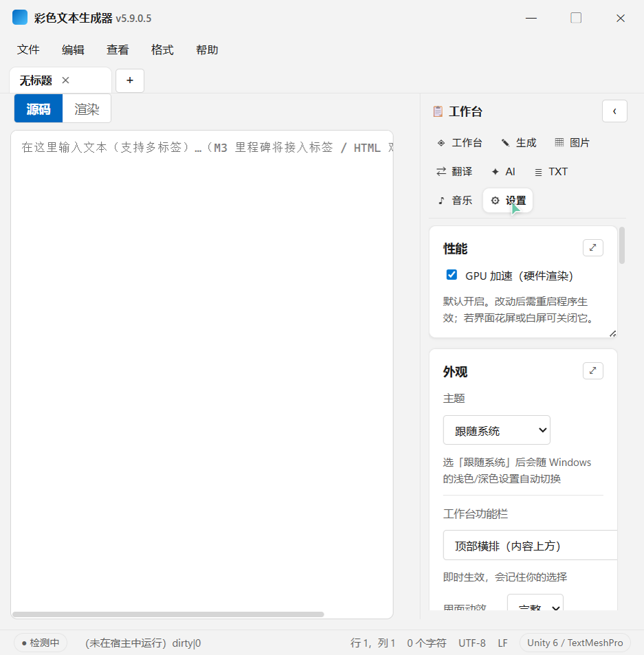This screenshot has height=655, width=644.
Task: Click the LF line ending indicator
Action: (502, 643)
